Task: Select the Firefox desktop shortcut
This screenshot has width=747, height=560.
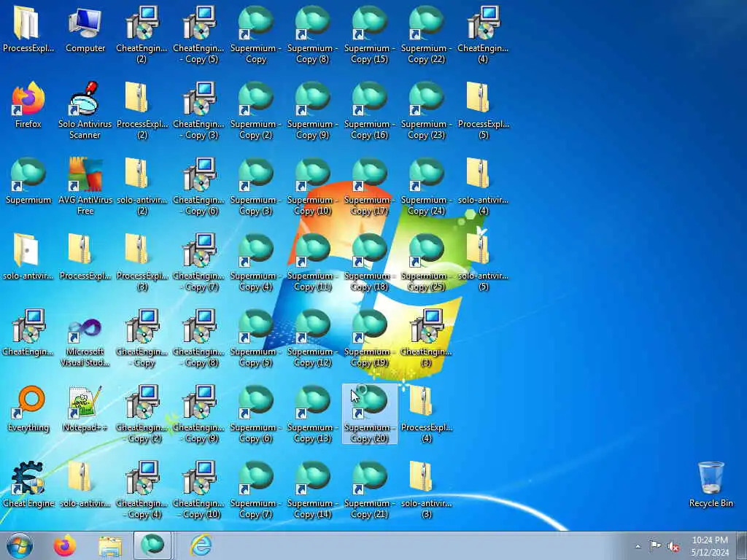Action: pos(28,105)
